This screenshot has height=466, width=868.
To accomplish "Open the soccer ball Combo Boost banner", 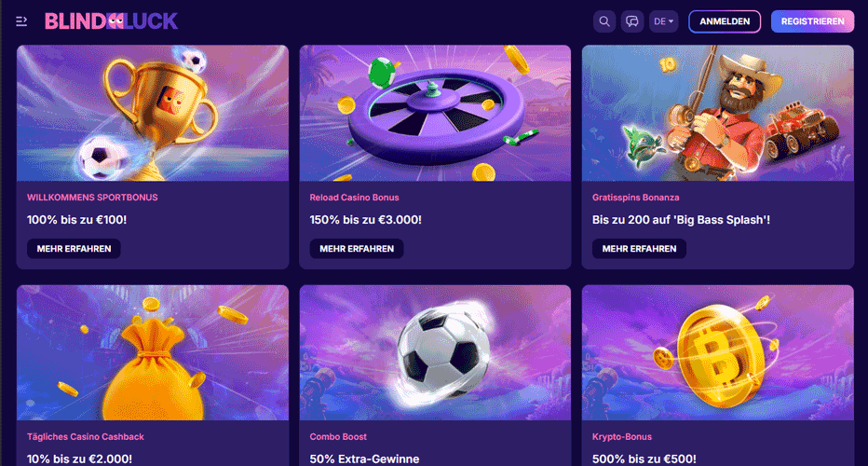I will coord(435,353).
